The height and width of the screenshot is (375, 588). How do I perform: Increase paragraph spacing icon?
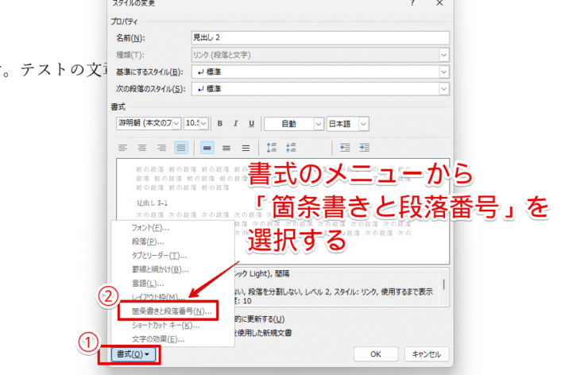coord(272,148)
